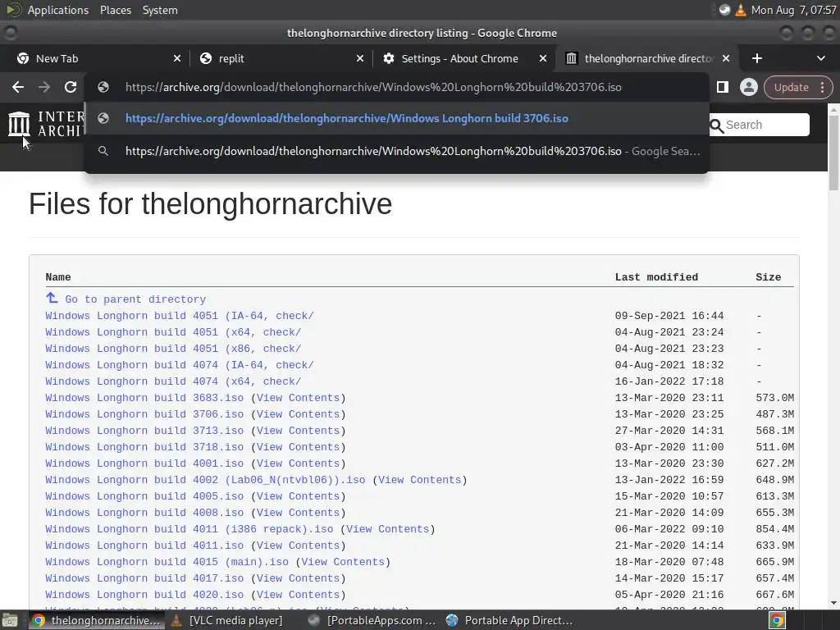Screen dimensions: 840x630
Task: Open the Chrome side panel icon
Action: [722, 87]
